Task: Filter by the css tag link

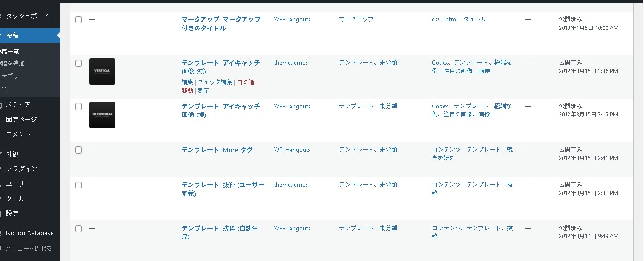Action: point(436,19)
